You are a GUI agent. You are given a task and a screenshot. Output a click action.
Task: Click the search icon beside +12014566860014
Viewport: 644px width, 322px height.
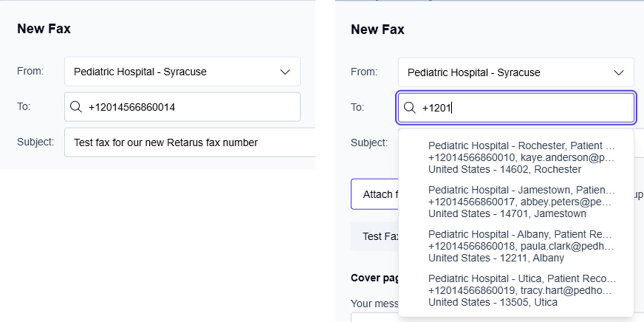(76, 107)
